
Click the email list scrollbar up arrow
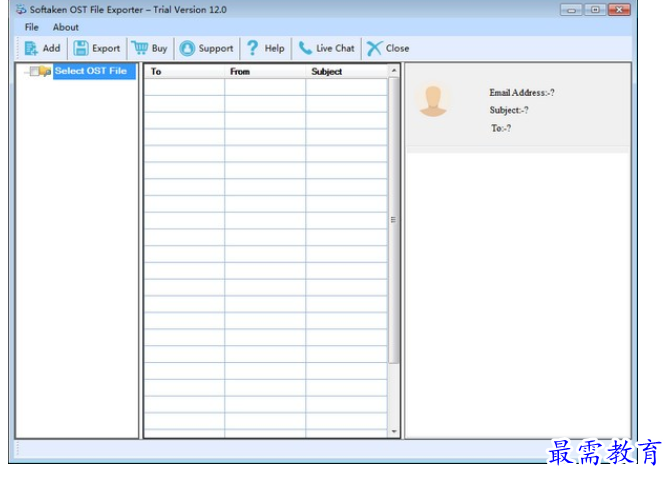pyautogui.click(x=394, y=70)
